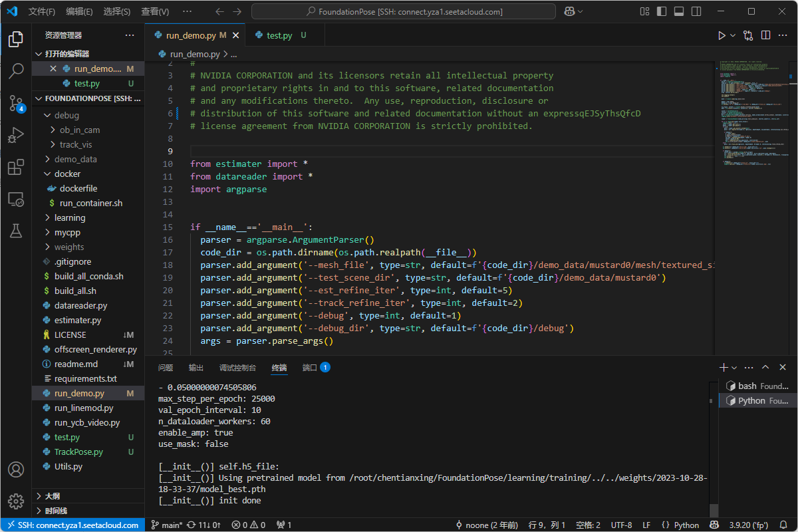
Task: Open the Testing flask icon view
Action: (16, 231)
